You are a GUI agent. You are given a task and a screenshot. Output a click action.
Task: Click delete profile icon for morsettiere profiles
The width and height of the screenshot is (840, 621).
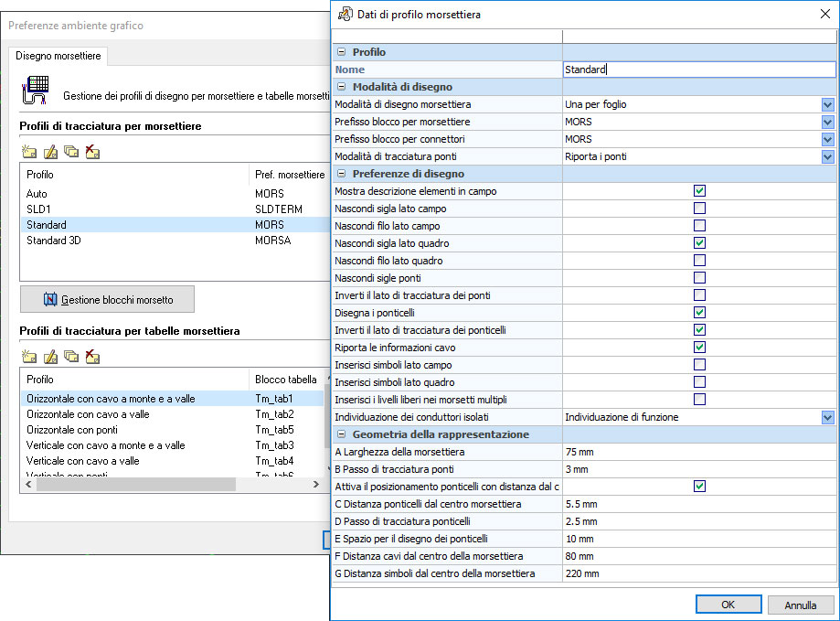click(92, 152)
